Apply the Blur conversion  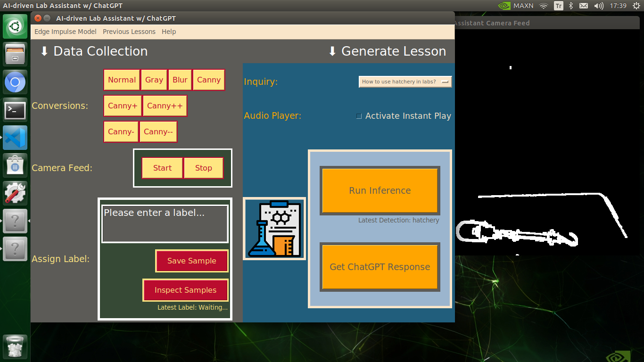point(180,80)
